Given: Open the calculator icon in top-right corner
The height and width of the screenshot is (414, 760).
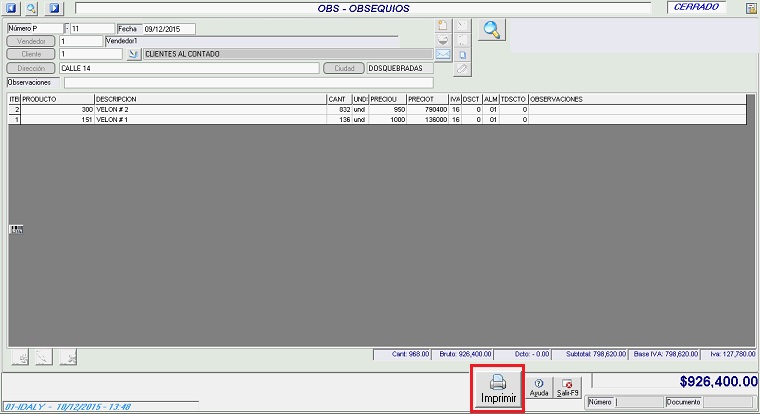Looking at the screenshot, I should pyautogui.click(x=750, y=8).
